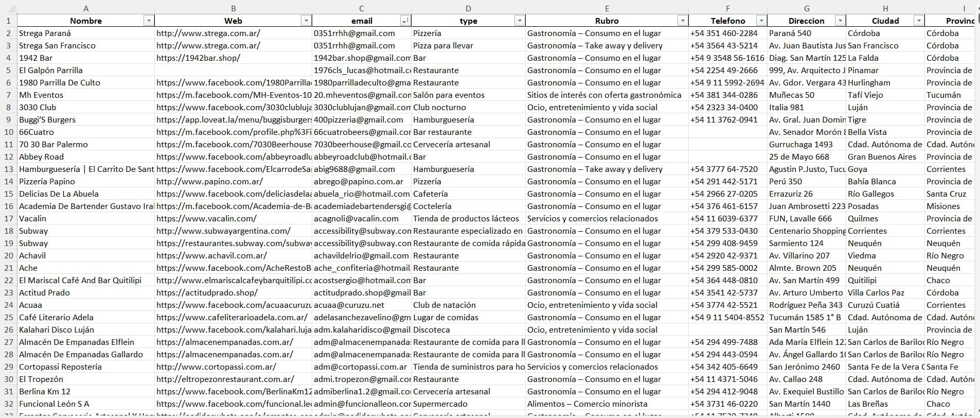Image resolution: width=980 pixels, height=418 pixels.
Task: Click the 'https://1942bar.shop/' web cell
Action: tap(234, 58)
